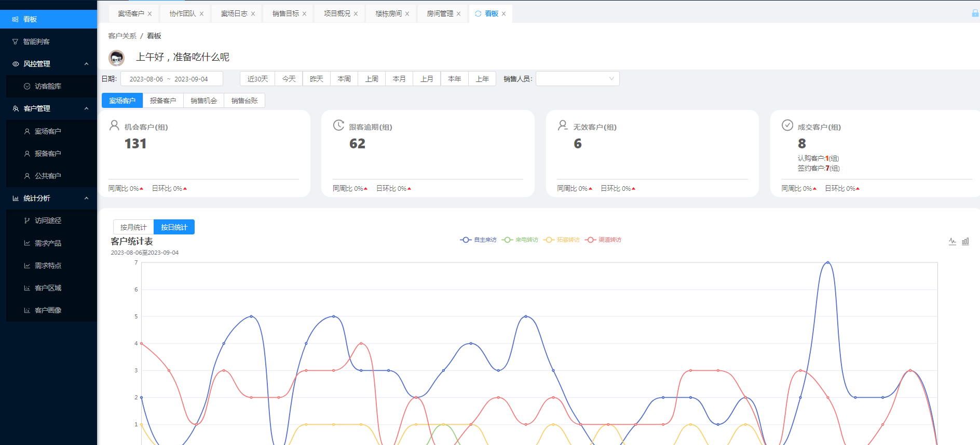980x445 pixels.
Task: Close the 楼栋房间 tab
Action: pyautogui.click(x=407, y=14)
